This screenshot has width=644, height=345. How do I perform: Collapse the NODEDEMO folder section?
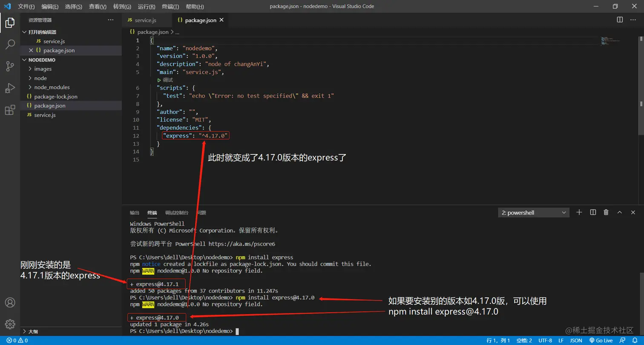(71, 60)
